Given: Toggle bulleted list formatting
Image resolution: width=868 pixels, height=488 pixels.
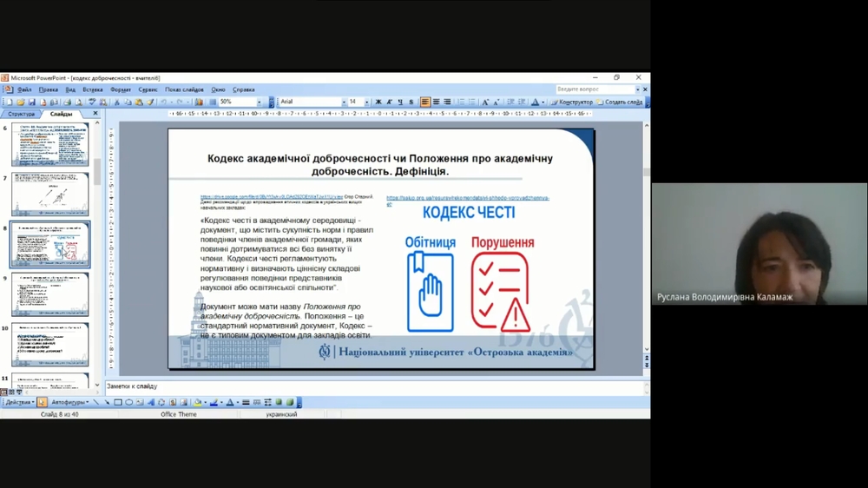Looking at the screenshot, I should [x=471, y=102].
